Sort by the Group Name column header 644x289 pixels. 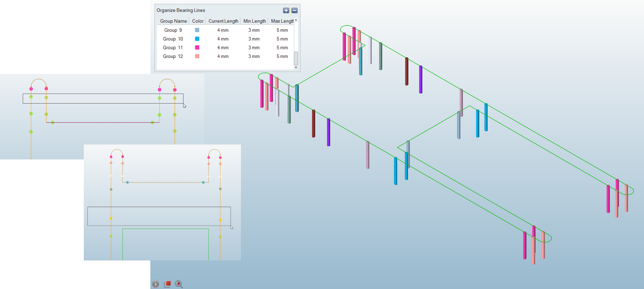[173, 21]
